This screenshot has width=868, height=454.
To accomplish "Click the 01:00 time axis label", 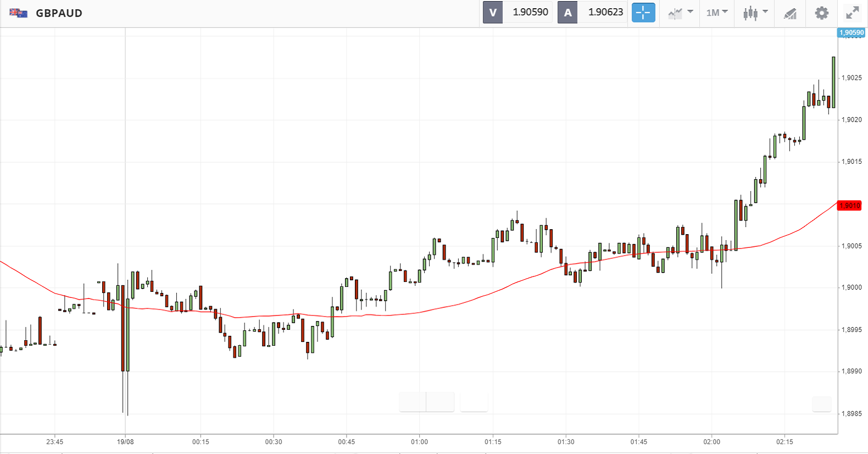I will 419,441.
